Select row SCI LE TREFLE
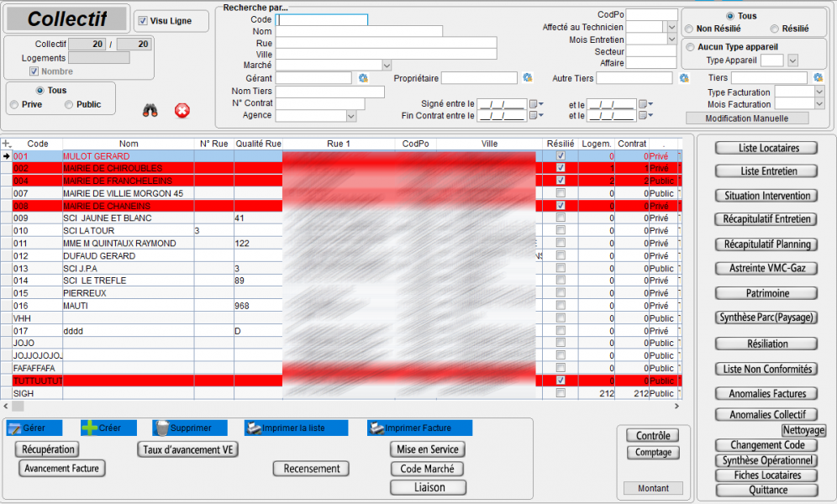The width and height of the screenshot is (837, 504). point(342,281)
